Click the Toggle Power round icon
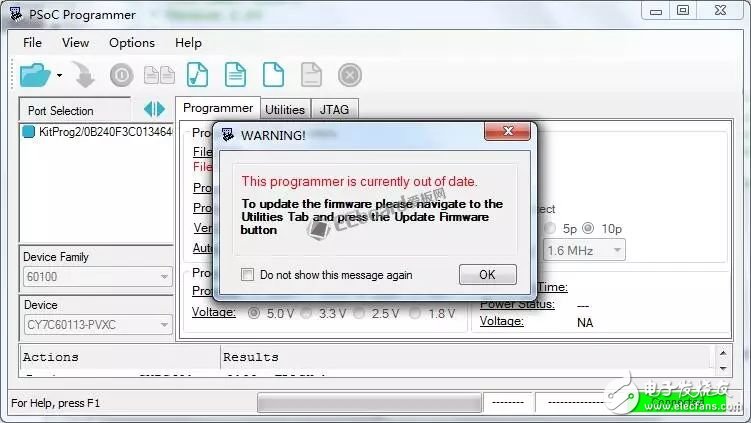 coord(121,76)
